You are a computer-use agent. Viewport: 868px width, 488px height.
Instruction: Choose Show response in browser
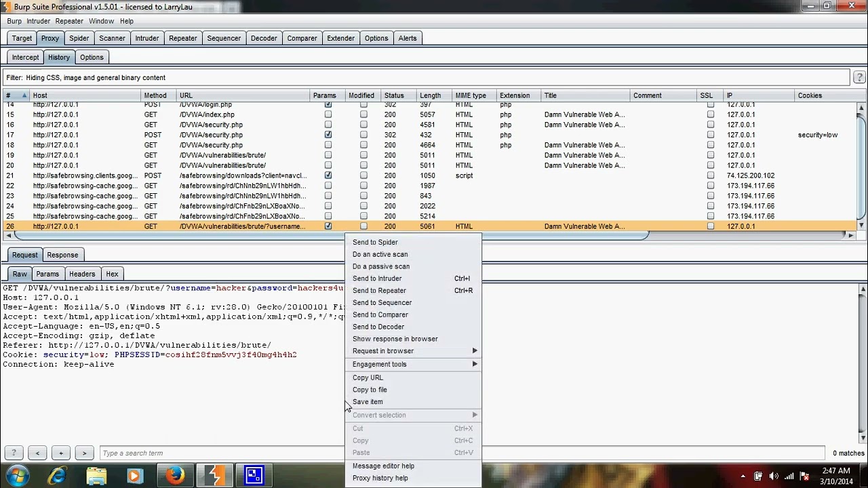[x=414, y=339]
